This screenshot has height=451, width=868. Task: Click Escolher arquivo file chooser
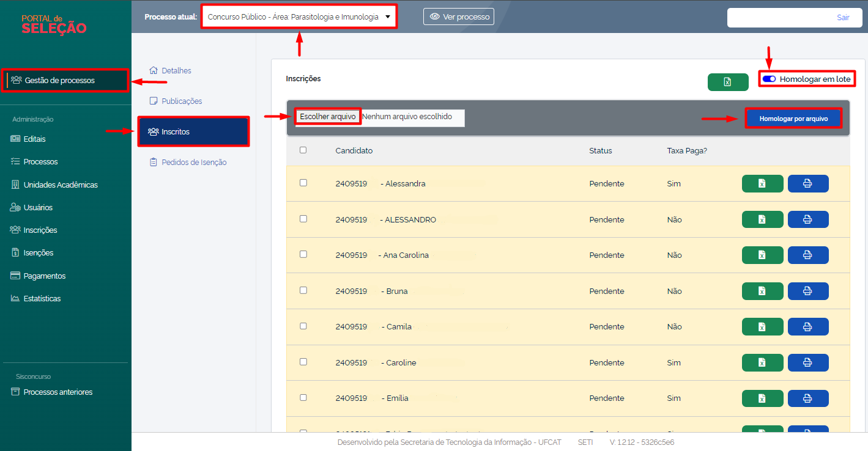[328, 116]
